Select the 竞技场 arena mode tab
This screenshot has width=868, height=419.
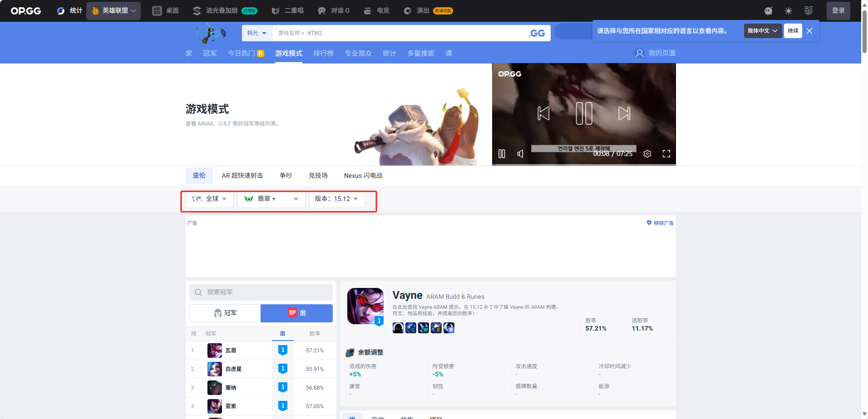(318, 175)
